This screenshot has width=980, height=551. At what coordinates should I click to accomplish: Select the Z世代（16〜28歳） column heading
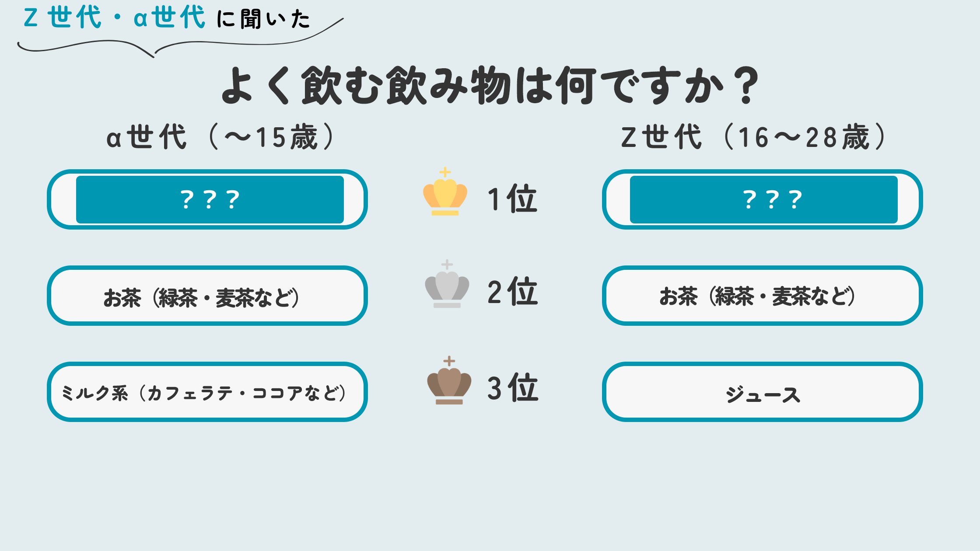coord(753,137)
